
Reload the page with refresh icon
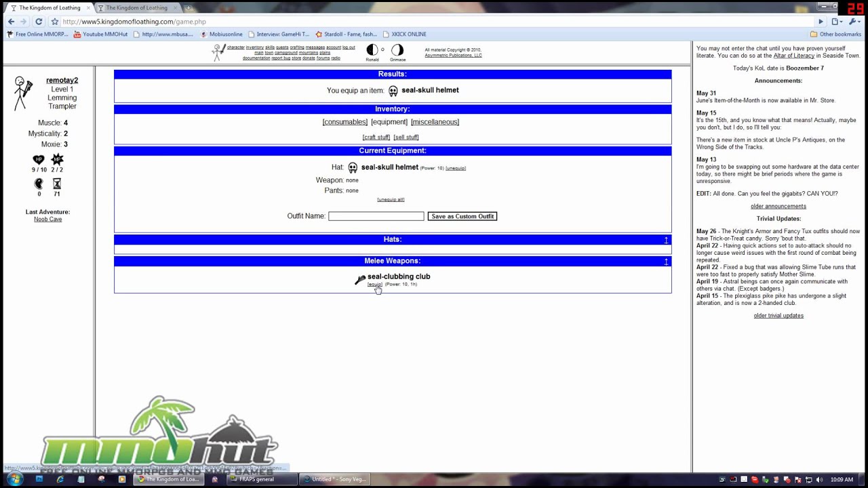point(39,22)
